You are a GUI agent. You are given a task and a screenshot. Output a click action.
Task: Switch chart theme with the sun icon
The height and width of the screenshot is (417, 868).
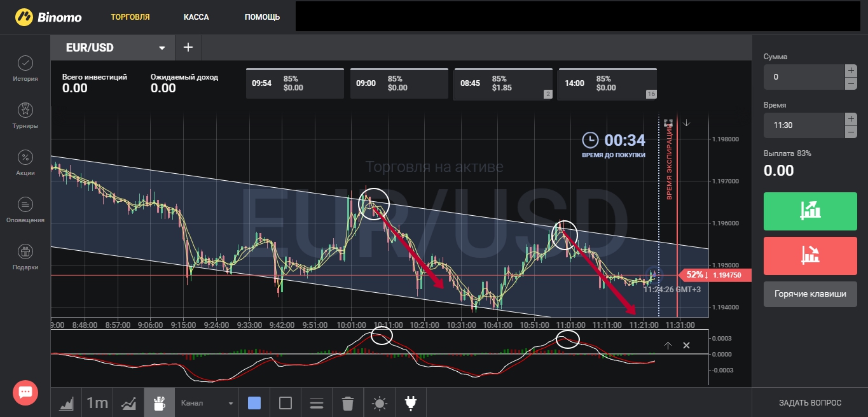click(380, 403)
